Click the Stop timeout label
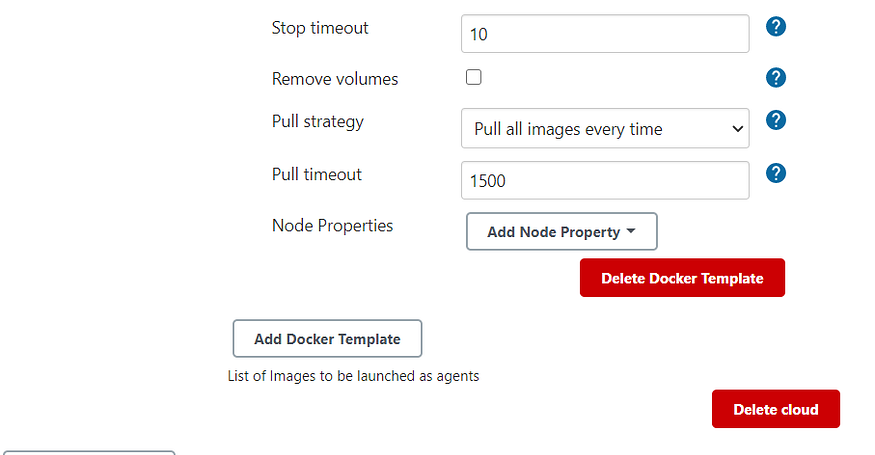The width and height of the screenshot is (875, 455). click(x=320, y=28)
